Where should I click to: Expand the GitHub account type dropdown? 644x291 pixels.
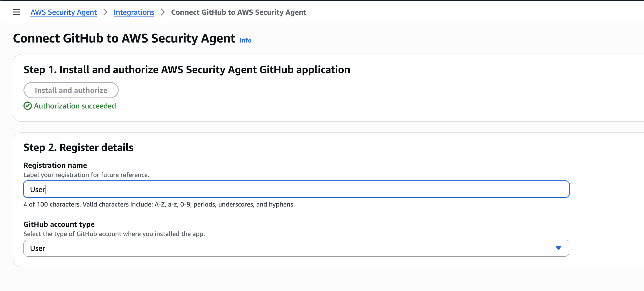296,248
